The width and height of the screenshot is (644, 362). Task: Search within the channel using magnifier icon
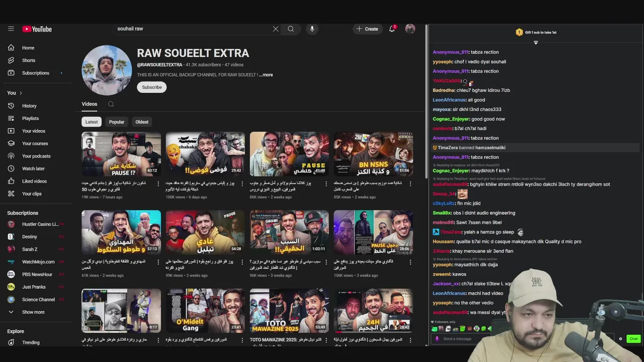pyautogui.click(x=111, y=104)
